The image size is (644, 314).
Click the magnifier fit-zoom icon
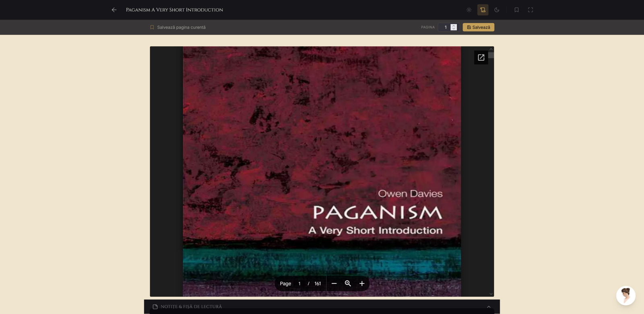click(348, 283)
